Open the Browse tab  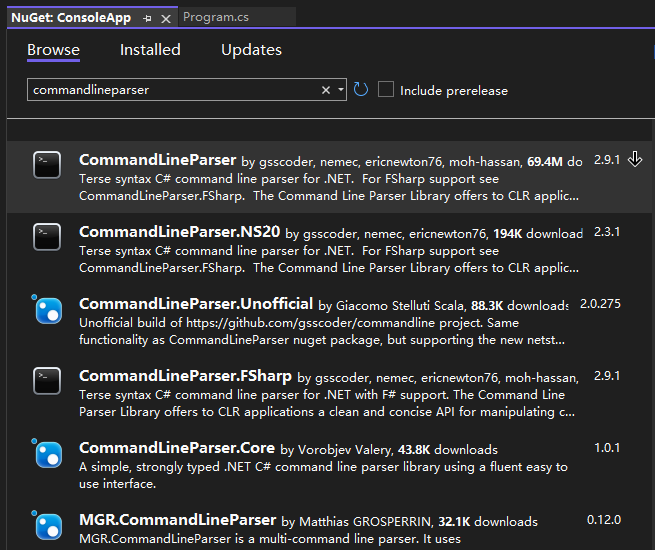[x=53, y=50]
